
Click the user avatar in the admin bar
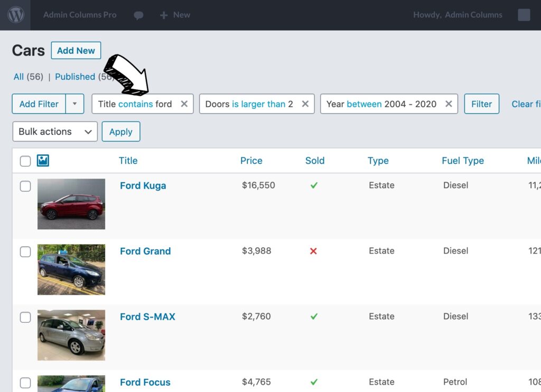(524, 15)
